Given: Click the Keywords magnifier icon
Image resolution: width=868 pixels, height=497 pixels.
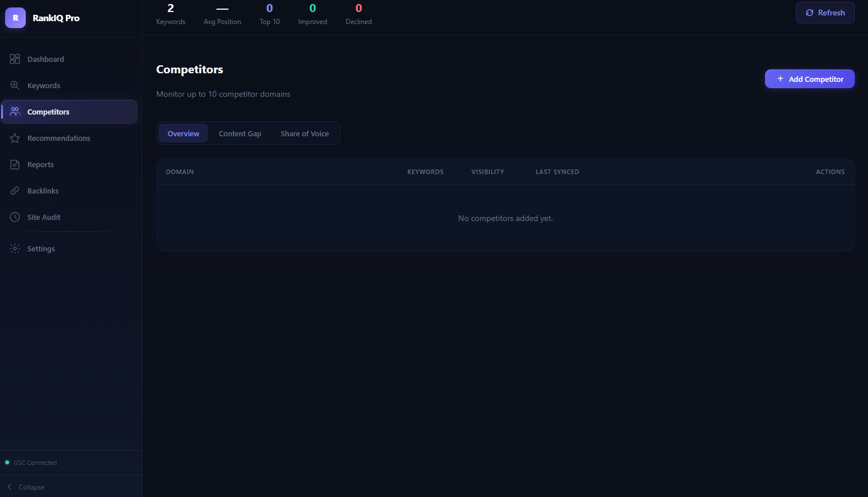Looking at the screenshot, I should click(x=15, y=85).
